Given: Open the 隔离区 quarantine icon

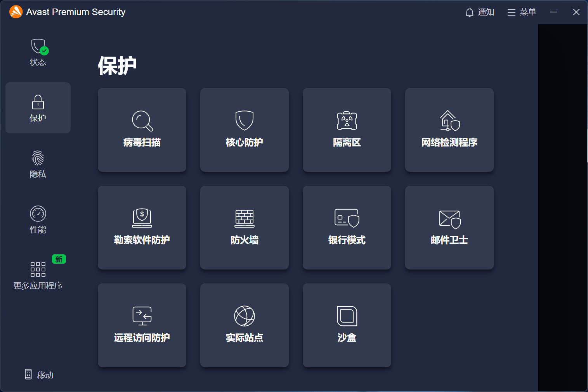Looking at the screenshot, I should click(x=347, y=121).
